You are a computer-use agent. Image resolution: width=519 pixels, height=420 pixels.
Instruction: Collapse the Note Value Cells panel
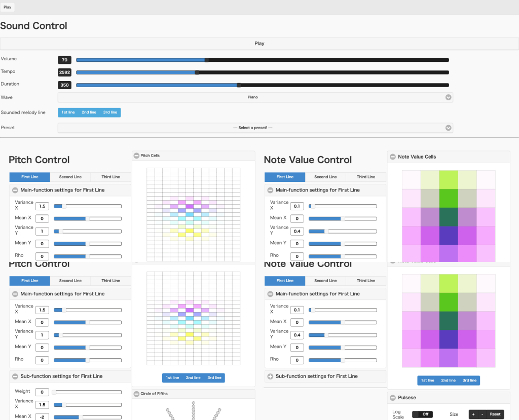tap(393, 157)
